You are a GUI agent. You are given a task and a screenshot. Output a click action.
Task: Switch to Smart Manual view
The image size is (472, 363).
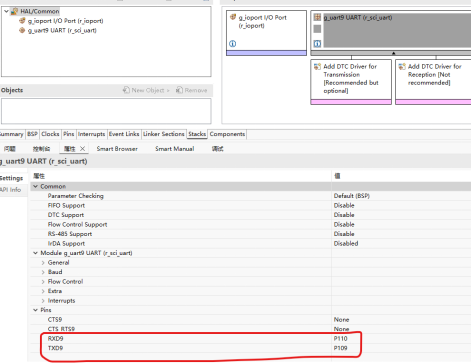[x=175, y=149]
